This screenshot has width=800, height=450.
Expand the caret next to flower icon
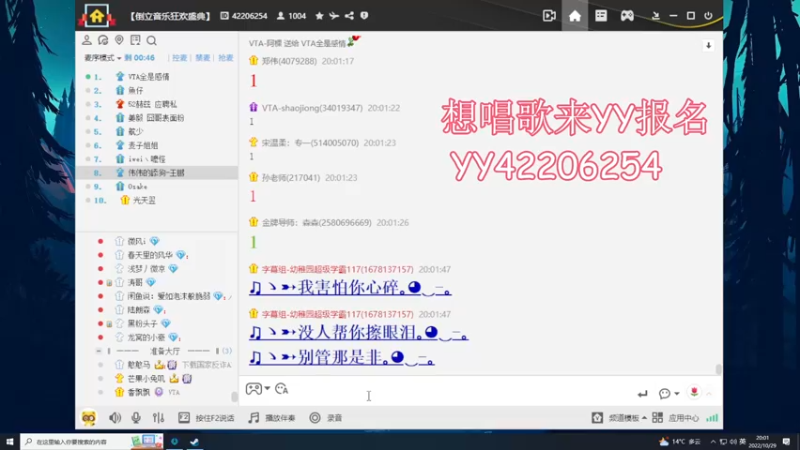709,393
